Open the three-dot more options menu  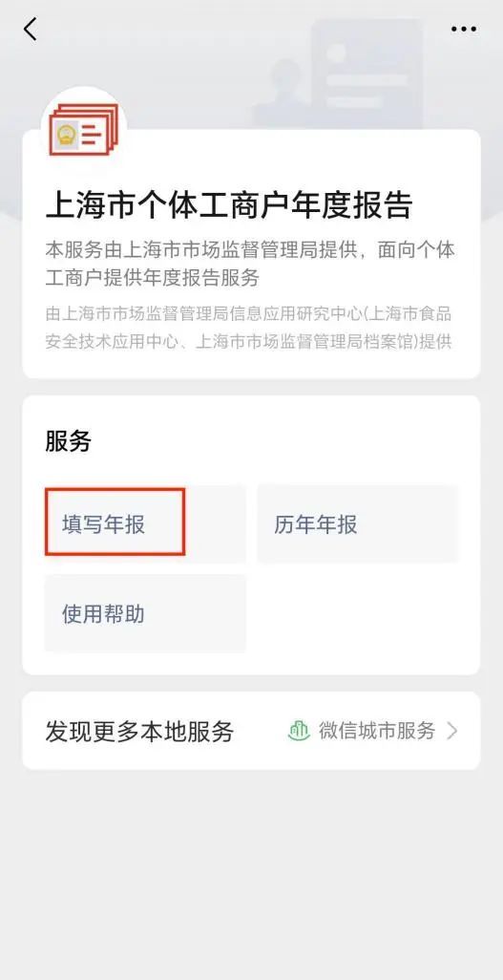tap(464, 29)
